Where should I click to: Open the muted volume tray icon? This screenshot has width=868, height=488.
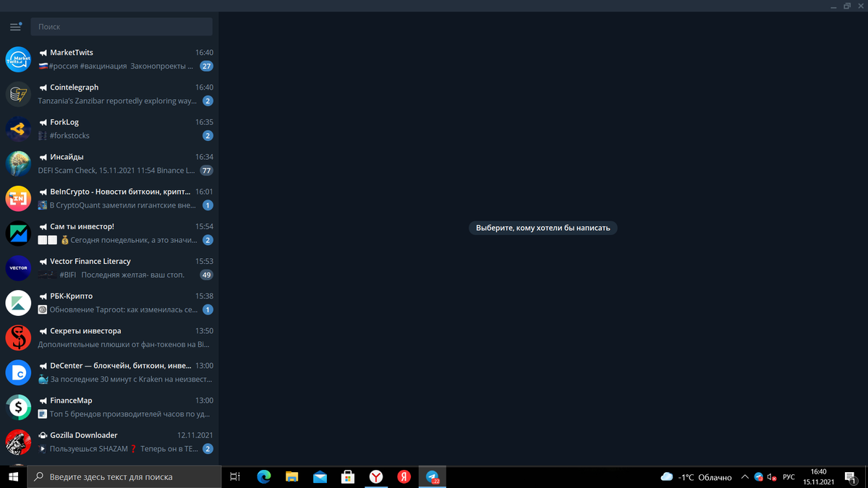point(772,477)
